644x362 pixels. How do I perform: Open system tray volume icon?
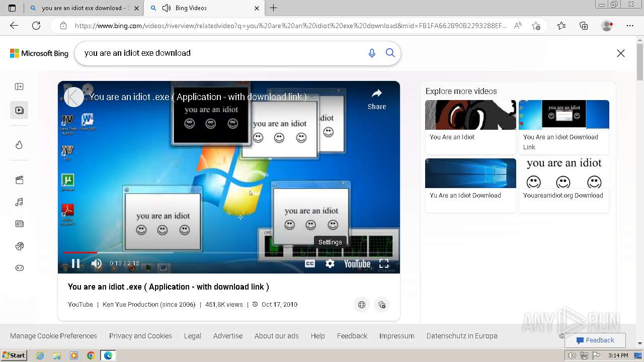click(572, 355)
